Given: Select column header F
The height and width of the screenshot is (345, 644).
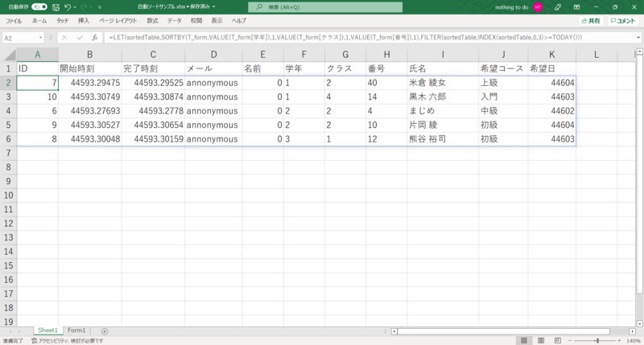Looking at the screenshot, I should [x=304, y=55].
